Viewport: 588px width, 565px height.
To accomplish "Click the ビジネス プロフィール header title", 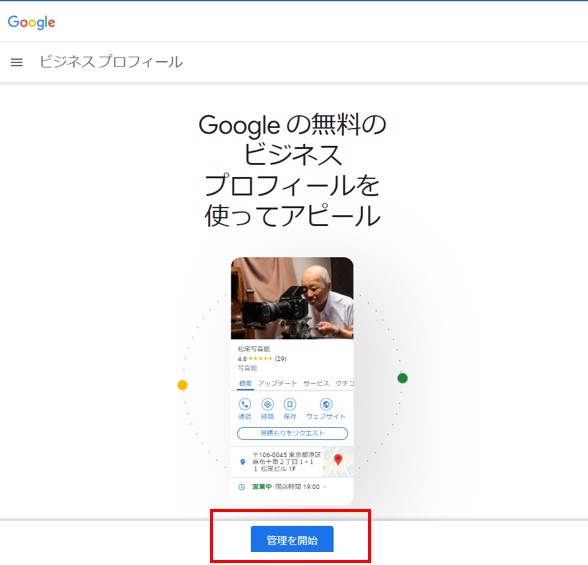I will coord(111,62).
